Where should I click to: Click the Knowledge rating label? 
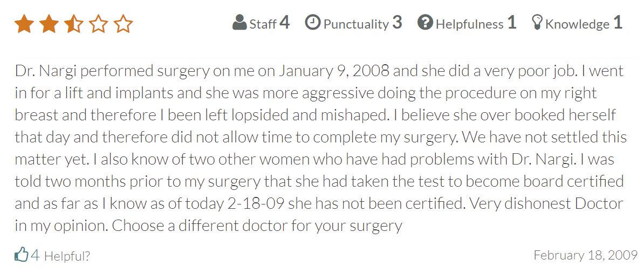[577, 24]
